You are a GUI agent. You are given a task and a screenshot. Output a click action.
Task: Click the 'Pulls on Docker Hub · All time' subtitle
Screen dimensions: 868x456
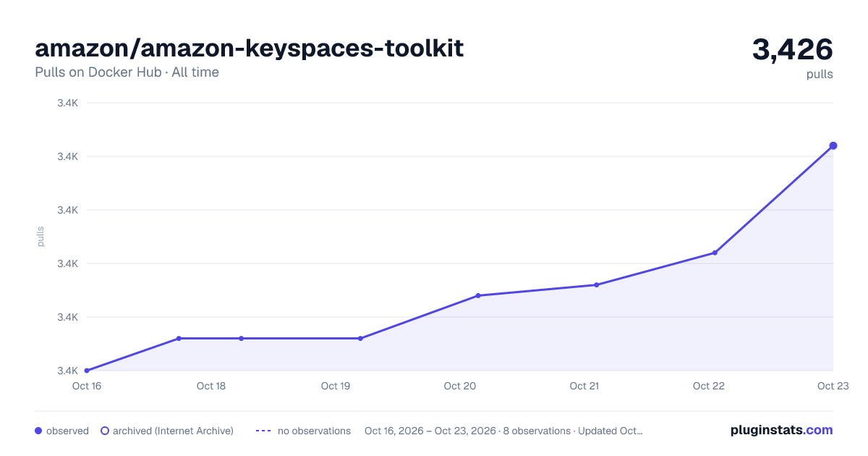click(x=127, y=72)
